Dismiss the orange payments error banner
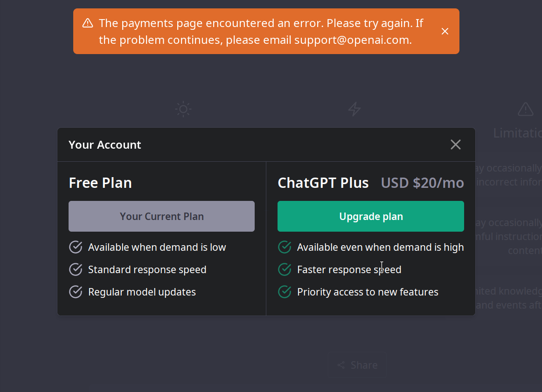 (x=445, y=31)
